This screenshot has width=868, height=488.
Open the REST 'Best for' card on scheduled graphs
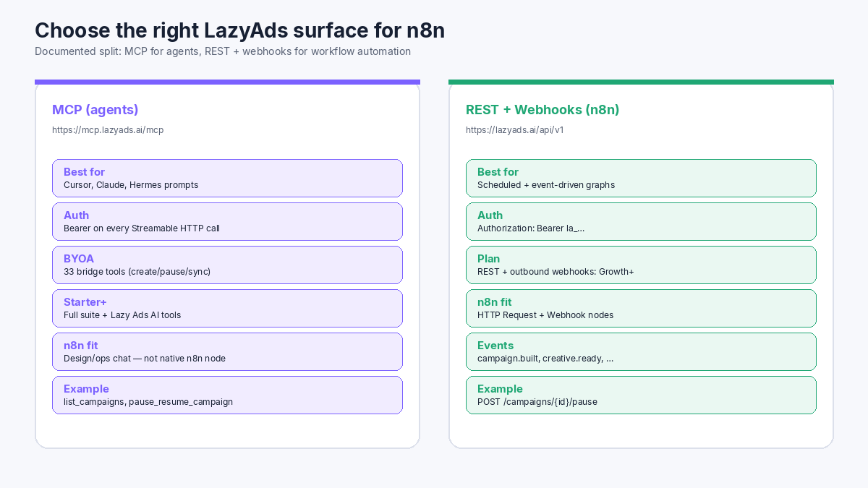tap(641, 178)
